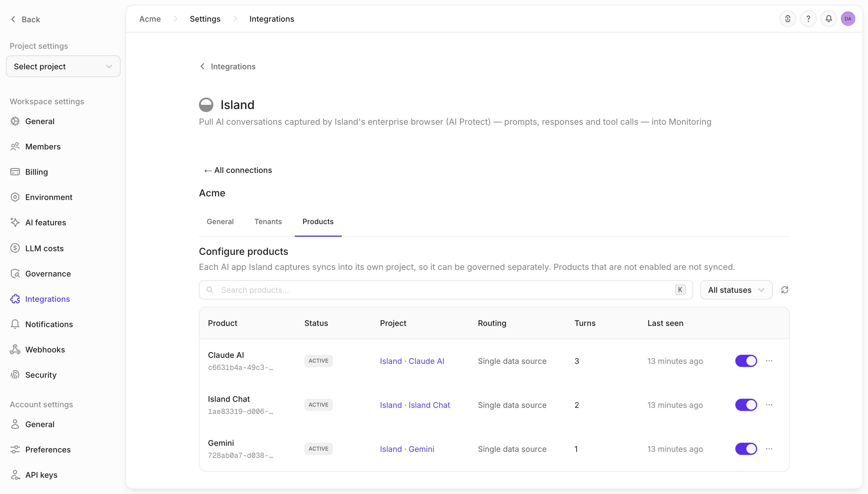Click the Billing card icon
Image resolution: width=868 pixels, height=494 pixels.
[x=15, y=172]
